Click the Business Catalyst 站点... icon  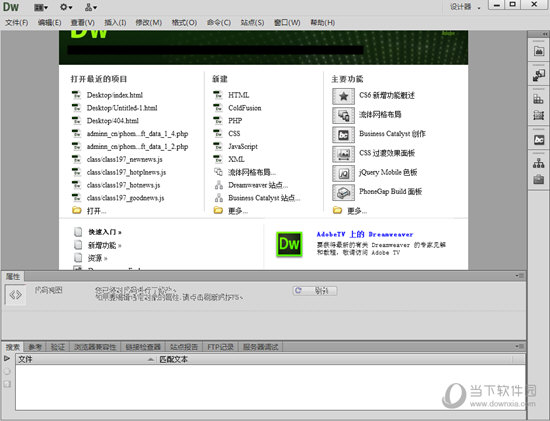[219, 198]
